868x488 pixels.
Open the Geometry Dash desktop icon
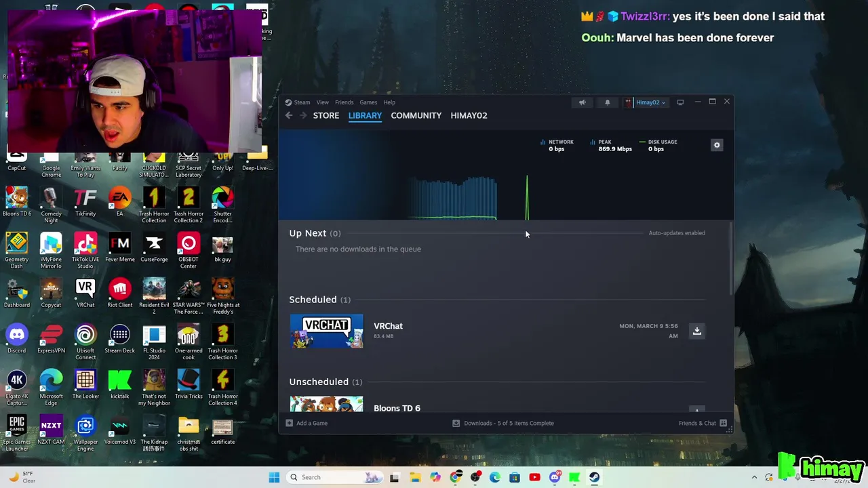click(x=17, y=249)
